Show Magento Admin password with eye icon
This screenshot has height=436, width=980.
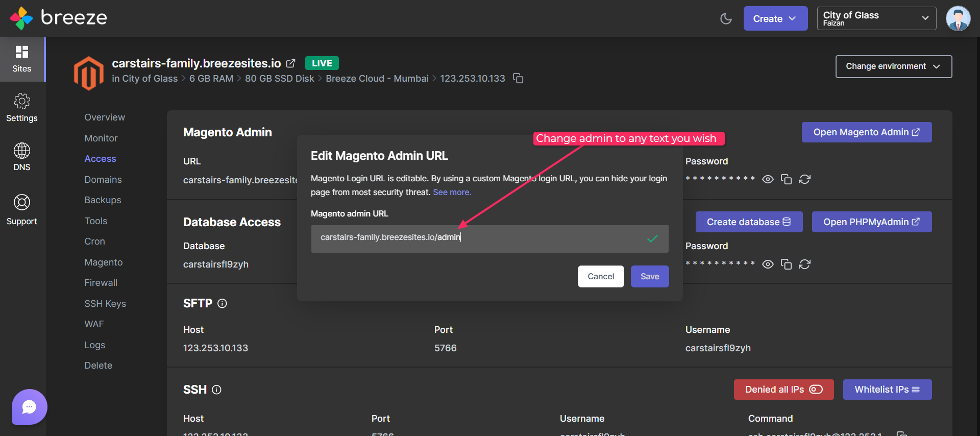point(768,179)
